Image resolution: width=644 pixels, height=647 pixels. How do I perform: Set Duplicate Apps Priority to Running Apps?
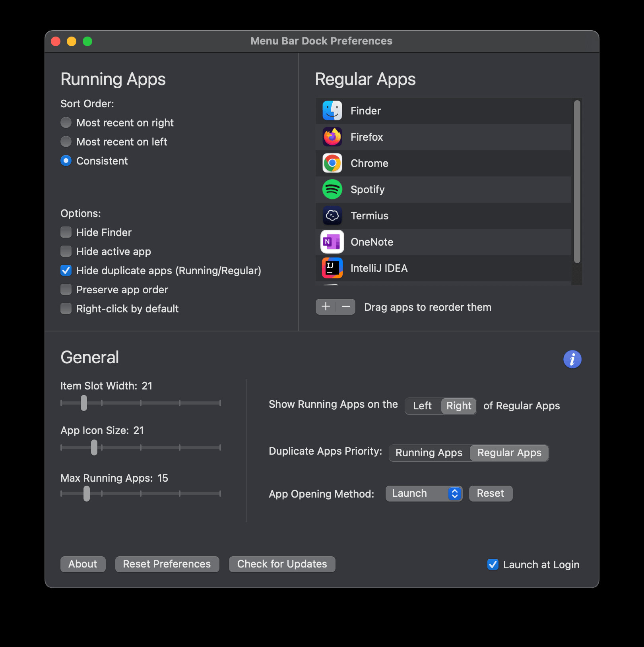pyautogui.click(x=429, y=453)
